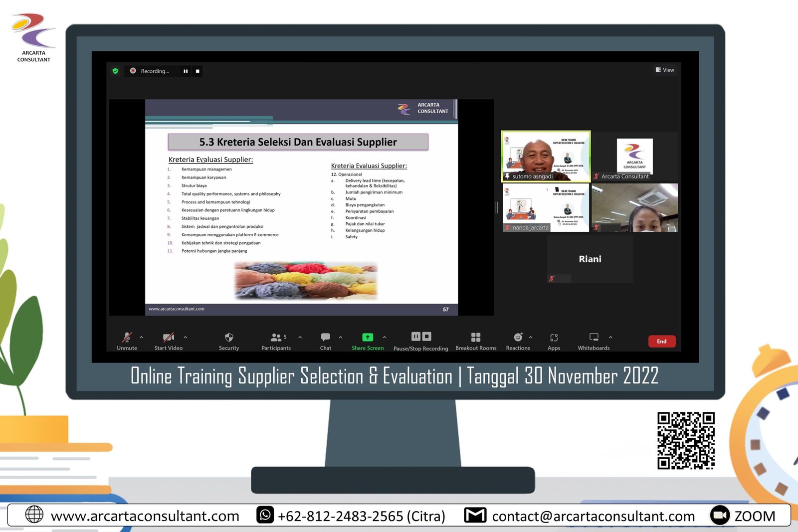Start Video with the camera button

[168, 338]
